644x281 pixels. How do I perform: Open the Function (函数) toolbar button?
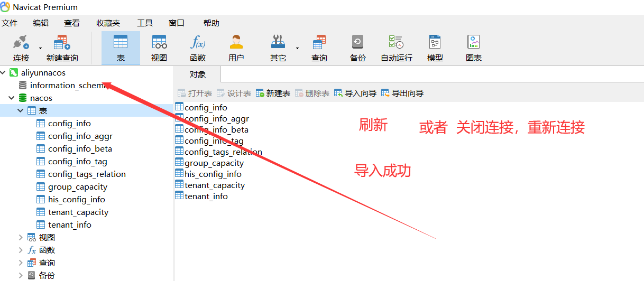click(x=198, y=48)
